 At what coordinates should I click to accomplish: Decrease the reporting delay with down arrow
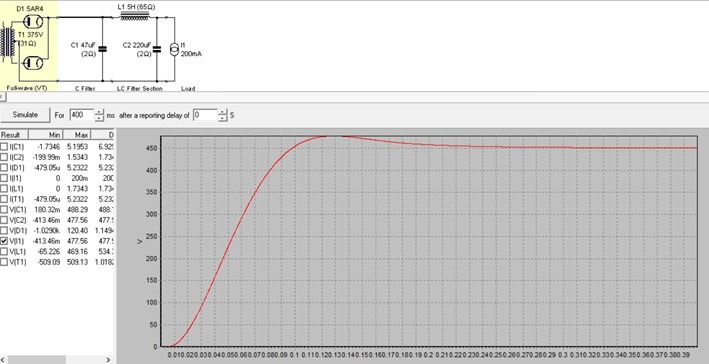(222, 118)
